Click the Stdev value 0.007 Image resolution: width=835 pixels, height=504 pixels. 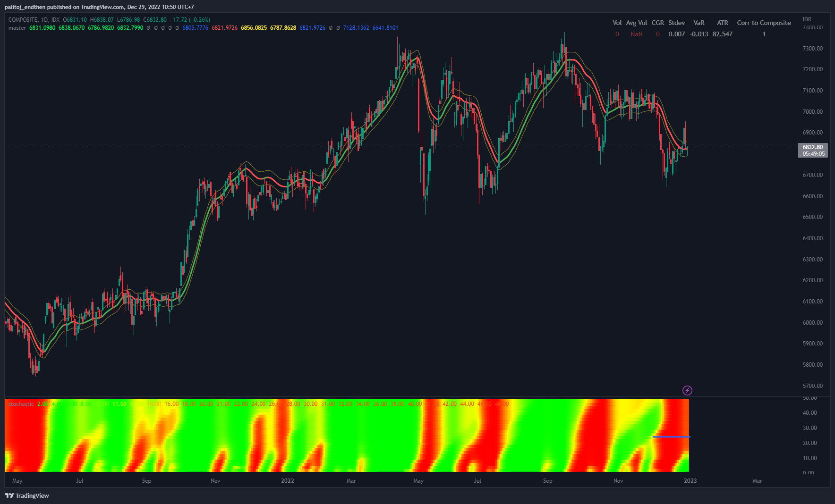tap(676, 34)
